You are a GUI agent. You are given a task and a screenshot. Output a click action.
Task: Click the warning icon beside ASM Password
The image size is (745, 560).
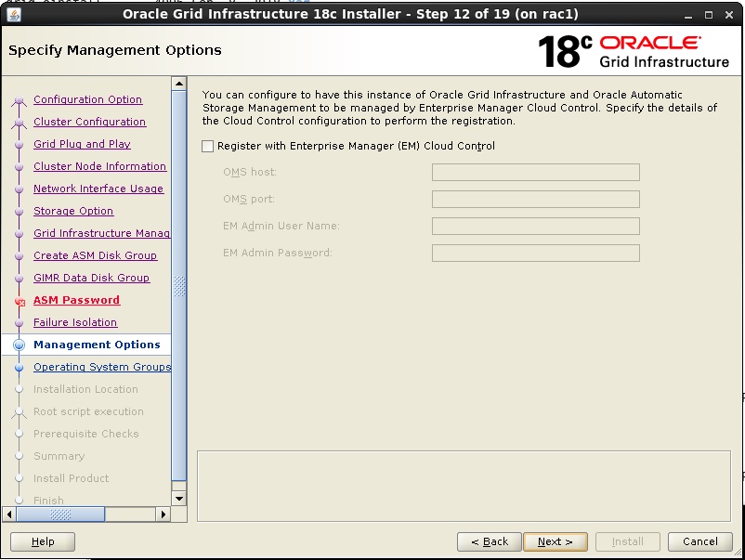[x=22, y=300]
